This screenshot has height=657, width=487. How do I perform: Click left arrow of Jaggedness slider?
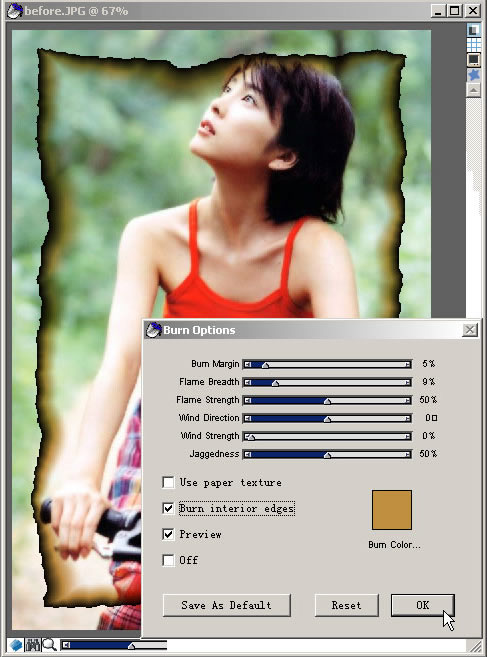tap(248, 455)
